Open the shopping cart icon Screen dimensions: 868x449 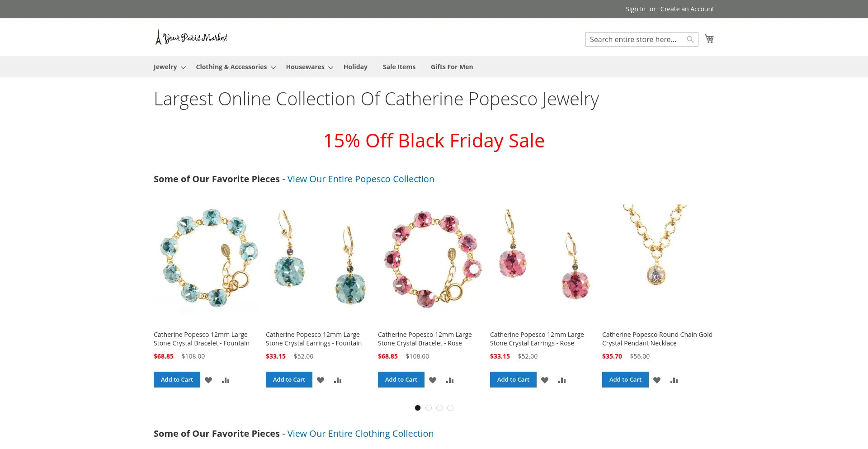(709, 39)
